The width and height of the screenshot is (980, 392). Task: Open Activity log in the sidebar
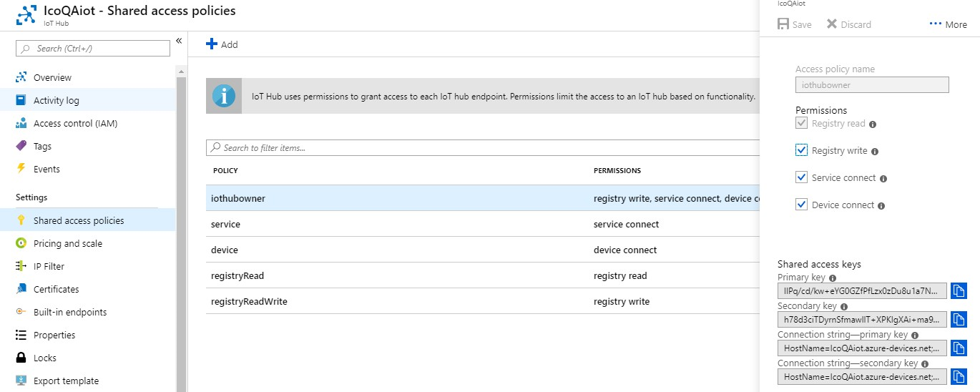[x=56, y=100]
